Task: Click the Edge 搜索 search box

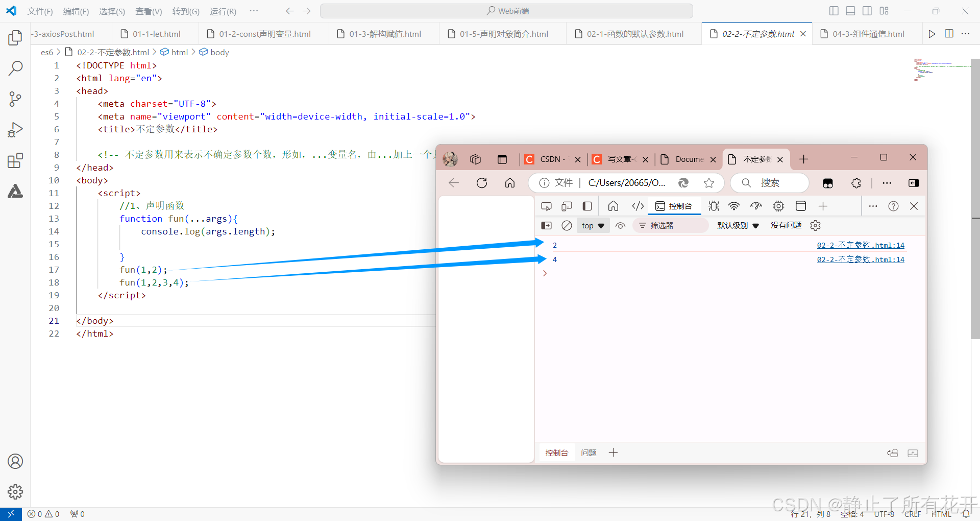Action: (770, 183)
